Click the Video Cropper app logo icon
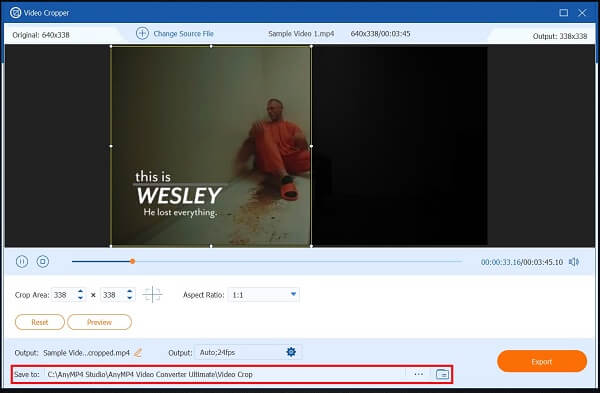600x393 pixels. [15, 13]
